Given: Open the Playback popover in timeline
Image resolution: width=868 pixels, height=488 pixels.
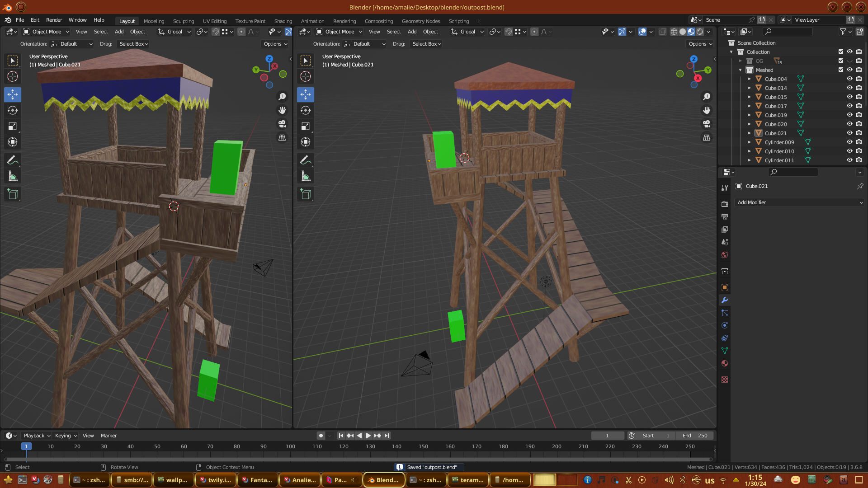Looking at the screenshot, I should click(37, 436).
